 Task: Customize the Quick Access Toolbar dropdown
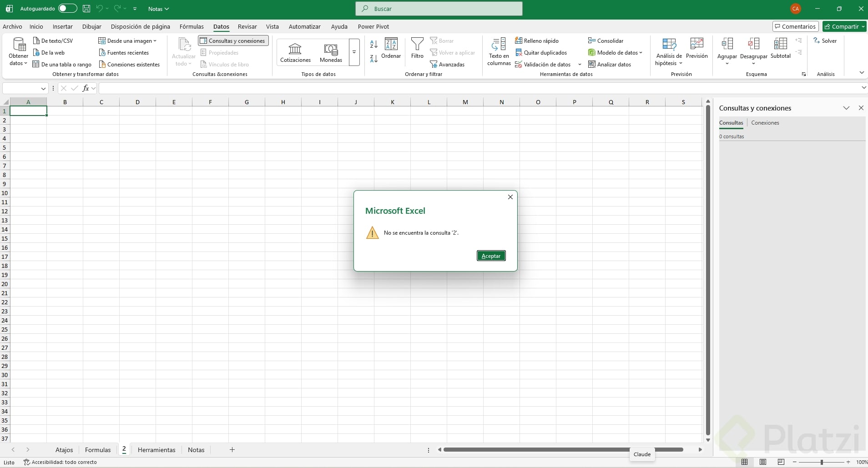click(135, 9)
